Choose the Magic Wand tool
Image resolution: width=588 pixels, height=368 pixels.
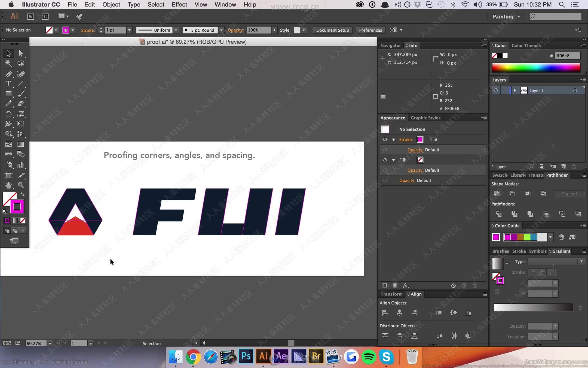point(8,64)
